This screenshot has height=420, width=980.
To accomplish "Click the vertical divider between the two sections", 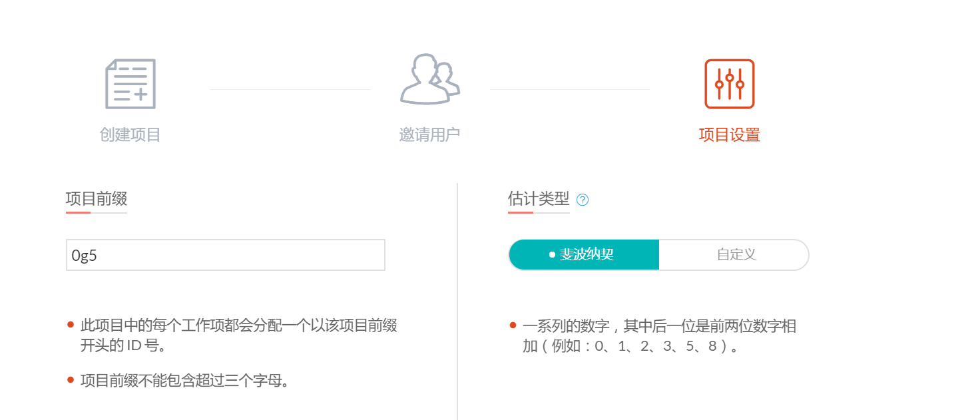I will pyautogui.click(x=457, y=300).
